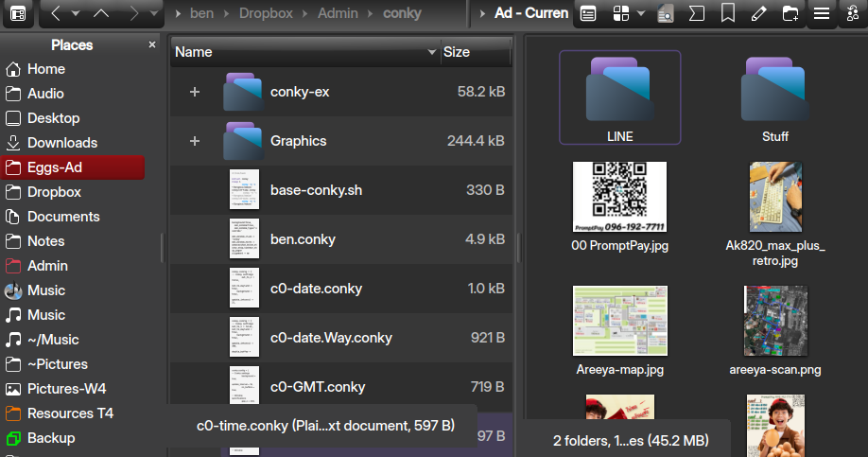The width and height of the screenshot is (868, 457).
Task: Open the back history dropdown arrow
Action: click(x=77, y=13)
